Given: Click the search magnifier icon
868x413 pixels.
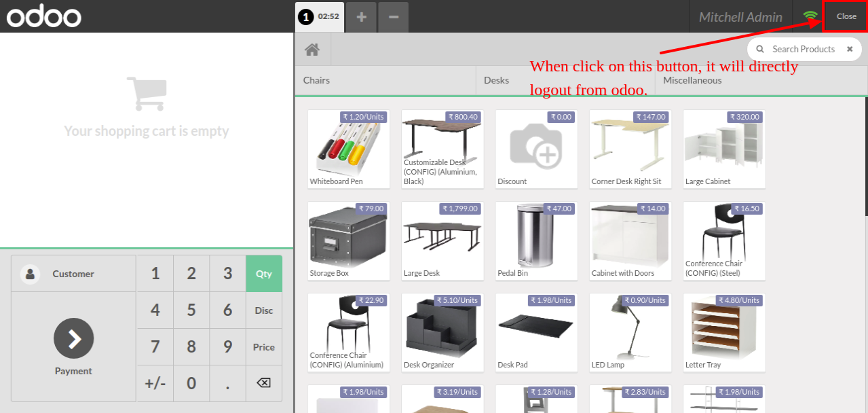Looking at the screenshot, I should coord(759,49).
